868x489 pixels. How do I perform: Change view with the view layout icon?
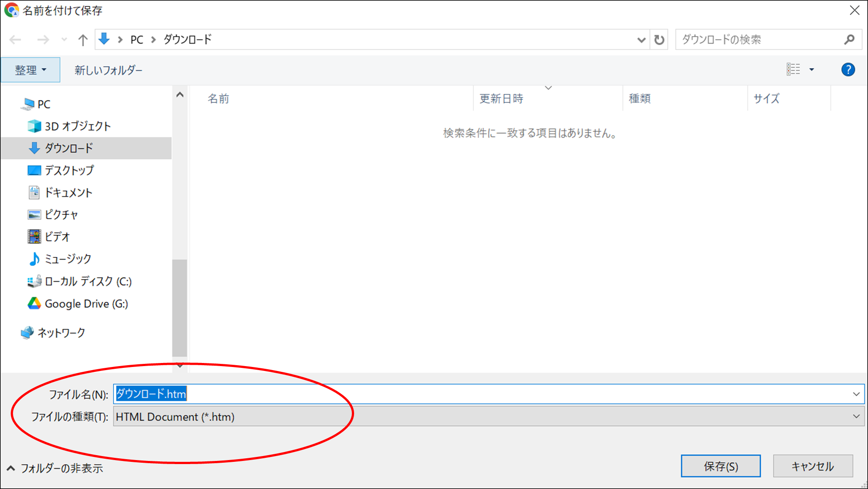pyautogui.click(x=793, y=69)
